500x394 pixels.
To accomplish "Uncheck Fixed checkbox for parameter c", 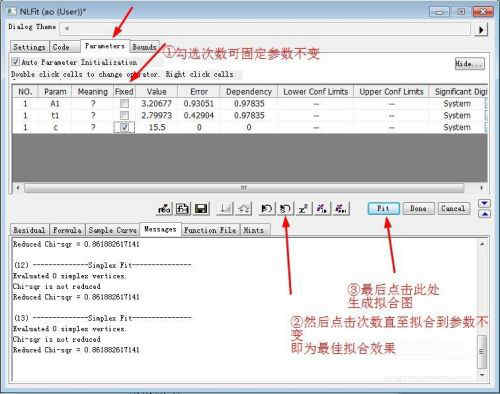I will 124,127.
